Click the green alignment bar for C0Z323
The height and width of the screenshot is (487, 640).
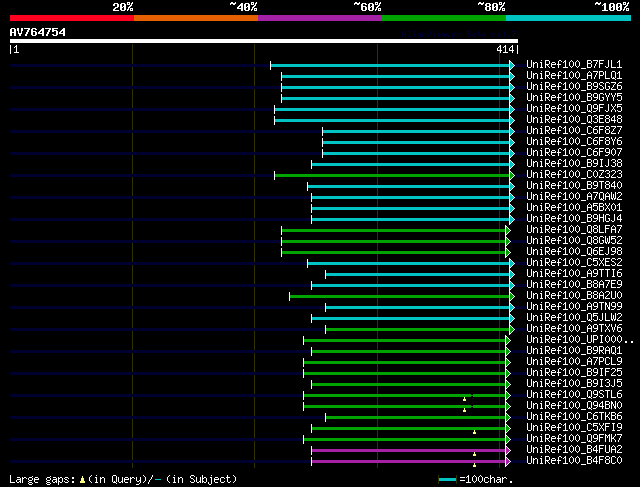pyautogui.click(x=392, y=176)
